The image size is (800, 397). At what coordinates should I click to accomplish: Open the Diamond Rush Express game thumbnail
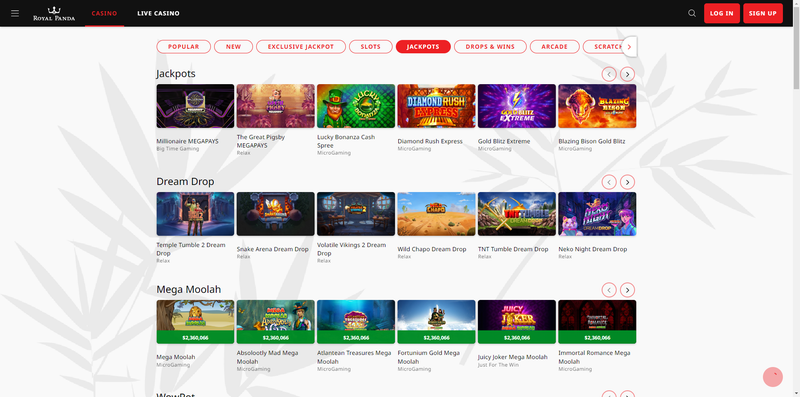(436, 106)
